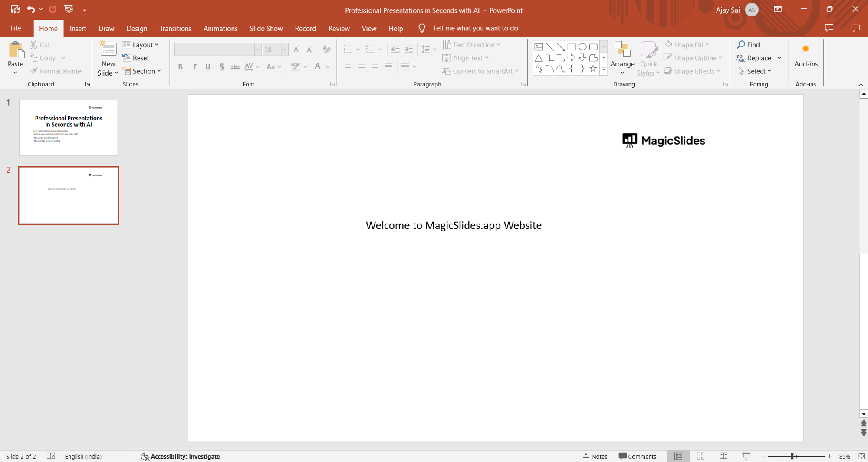The image size is (868, 462).
Task: Open the font size dropdown
Action: pyautogui.click(x=285, y=49)
